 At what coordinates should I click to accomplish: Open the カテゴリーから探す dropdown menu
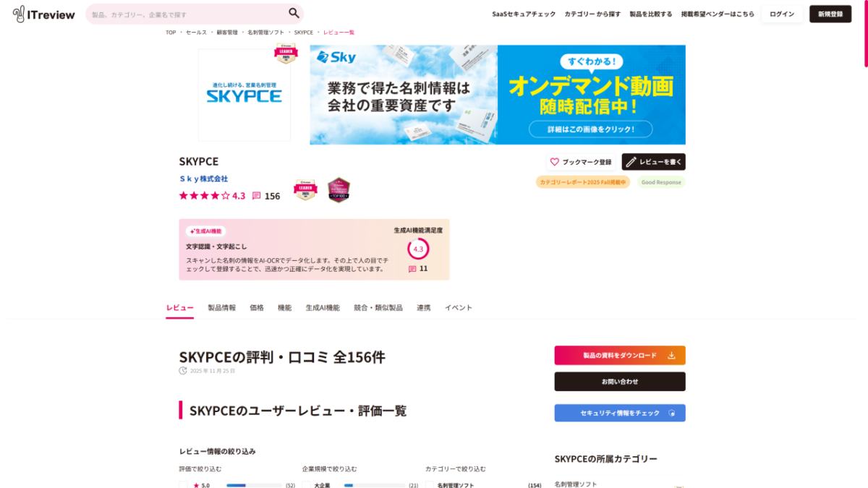tap(592, 13)
